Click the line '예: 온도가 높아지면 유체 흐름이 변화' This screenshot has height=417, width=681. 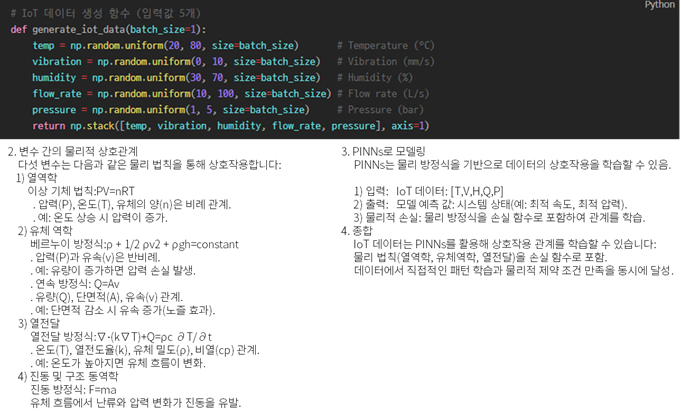point(118,363)
